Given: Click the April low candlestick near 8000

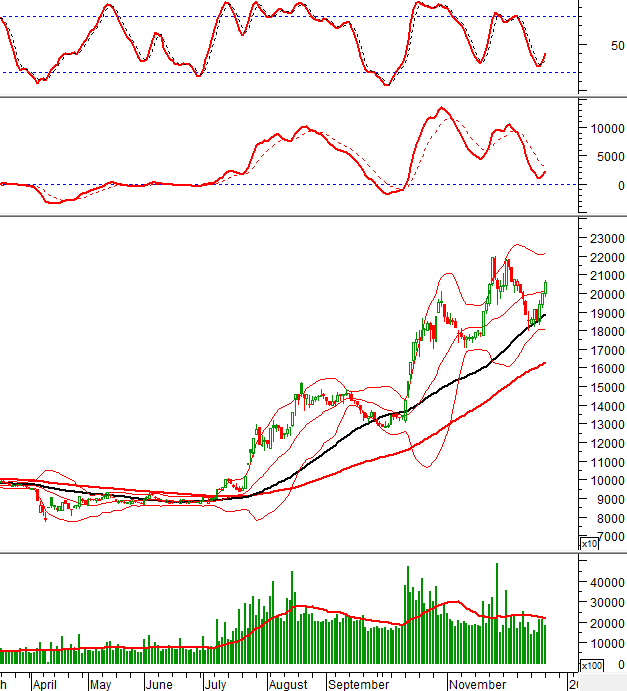Looking at the screenshot, I should pyautogui.click(x=44, y=514).
